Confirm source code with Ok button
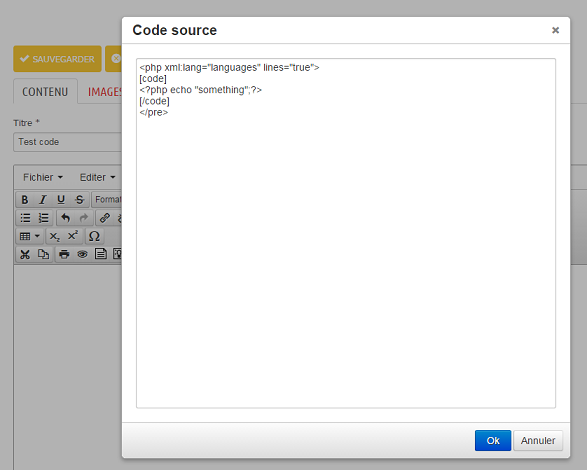 click(493, 440)
